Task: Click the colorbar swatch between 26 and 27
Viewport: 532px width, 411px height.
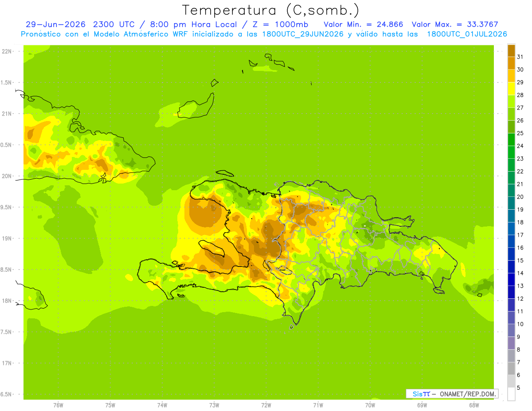Action: point(511,114)
